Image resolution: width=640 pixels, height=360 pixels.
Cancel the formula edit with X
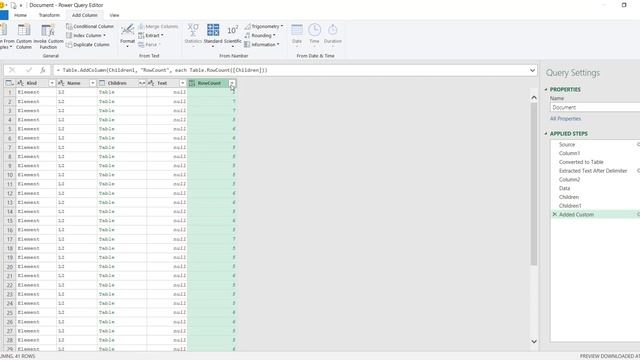coord(12,70)
